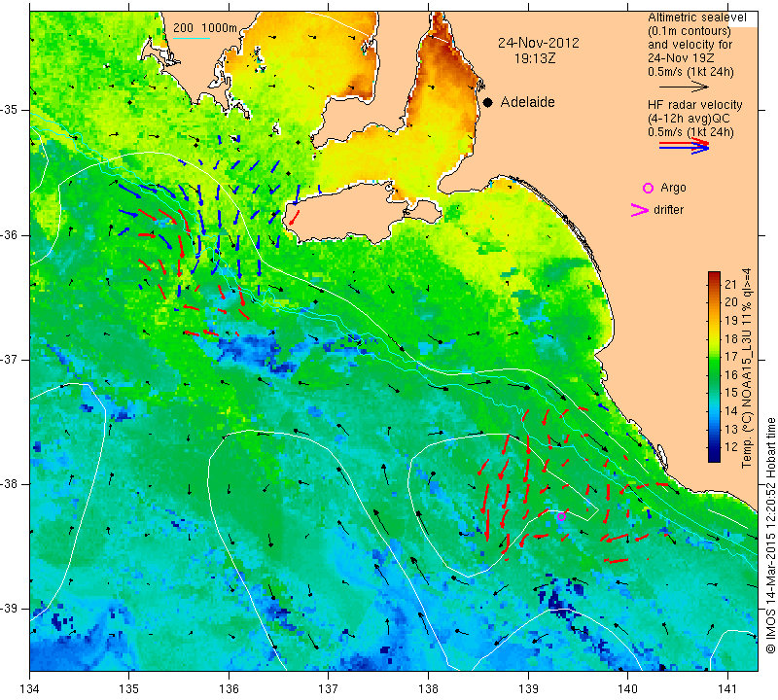Click the 12 value on temperature scale
Screen dimensions: 778x700
tap(731, 447)
